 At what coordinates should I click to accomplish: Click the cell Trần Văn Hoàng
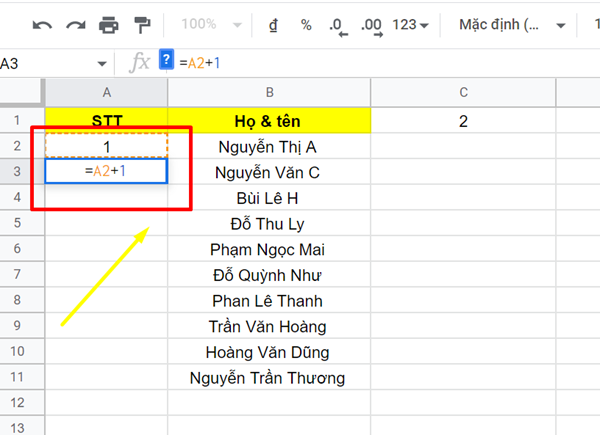point(269,326)
